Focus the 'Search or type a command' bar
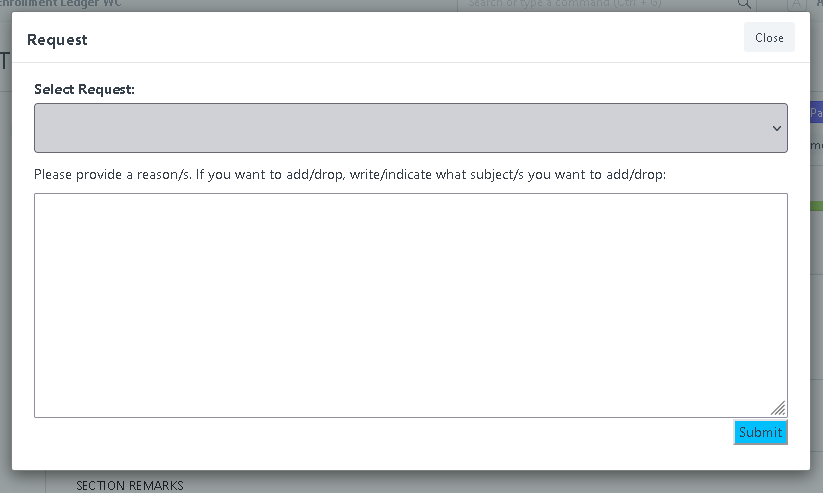 click(606, 4)
